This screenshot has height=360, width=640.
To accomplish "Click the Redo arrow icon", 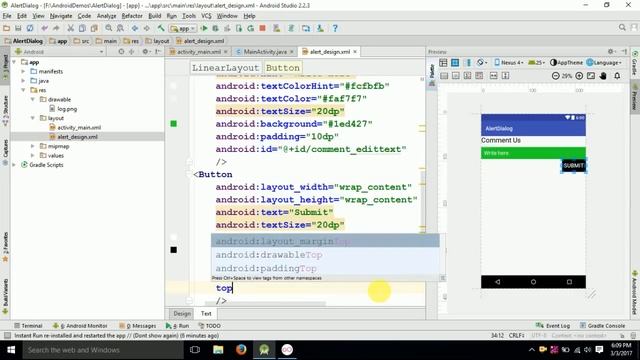I will [56, 28].
